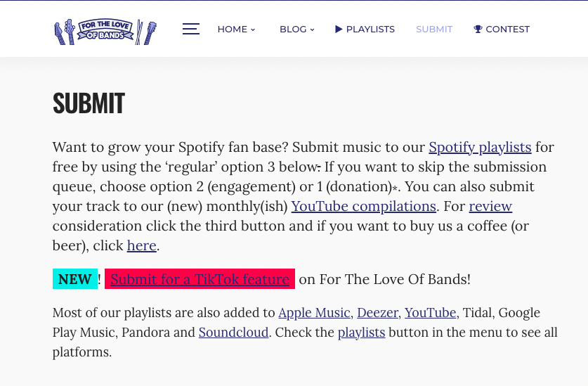Screen dimensions: 588x386
Task: Click the review link
Action: pos(490,206)
